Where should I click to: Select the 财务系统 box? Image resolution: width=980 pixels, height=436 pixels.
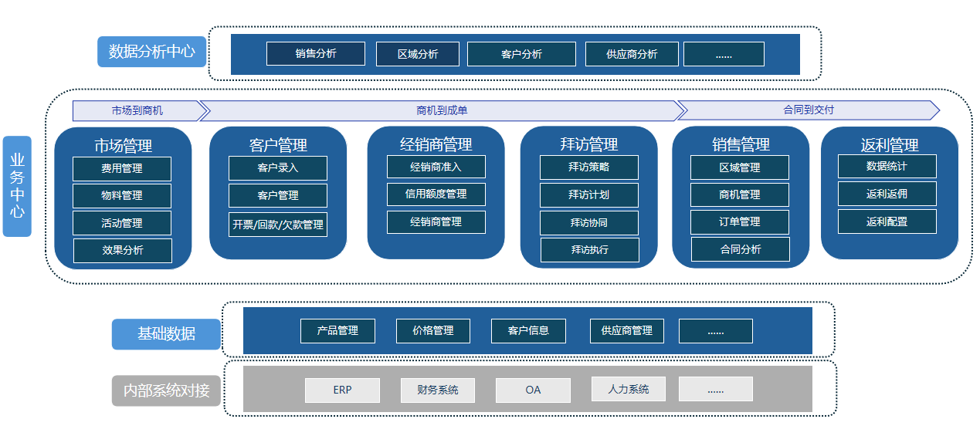tap(437, 390)
